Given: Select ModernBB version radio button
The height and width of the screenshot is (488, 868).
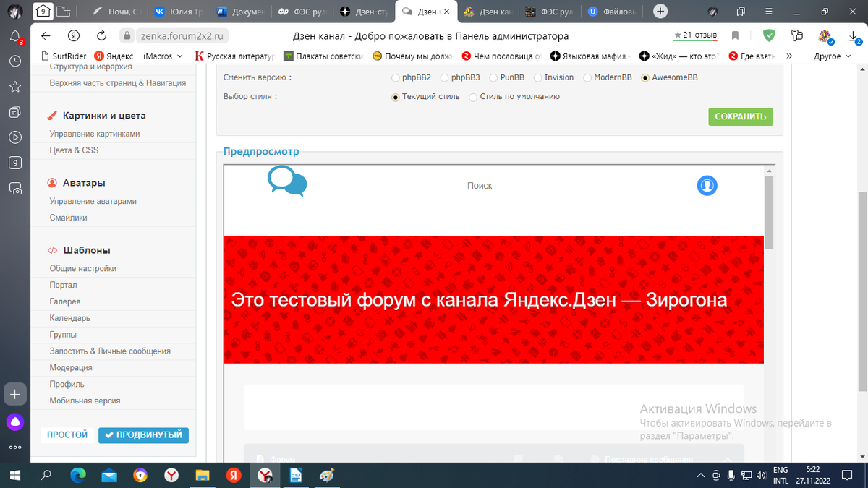Looking at the screenshot, I should 587,77.
